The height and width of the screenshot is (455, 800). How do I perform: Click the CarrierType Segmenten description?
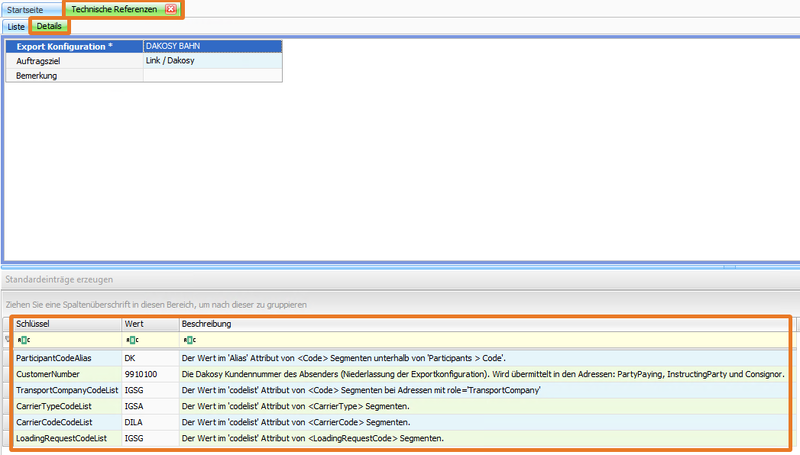coord(295,406)
